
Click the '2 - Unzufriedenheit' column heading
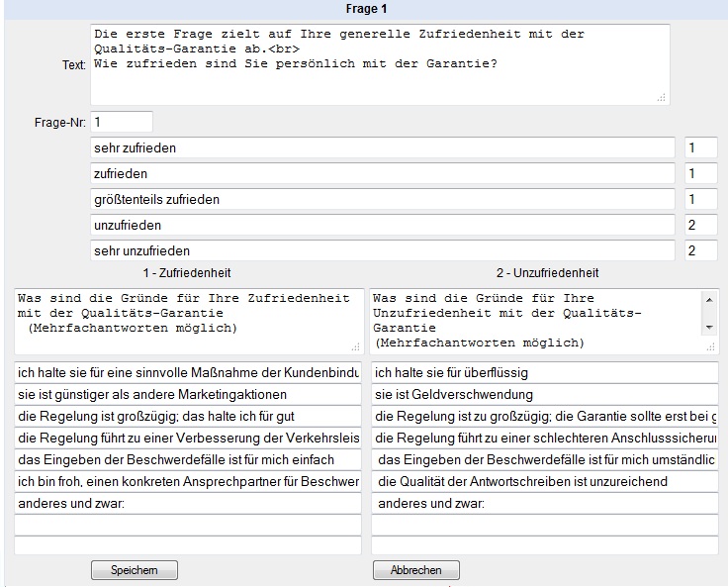(547, 273)
